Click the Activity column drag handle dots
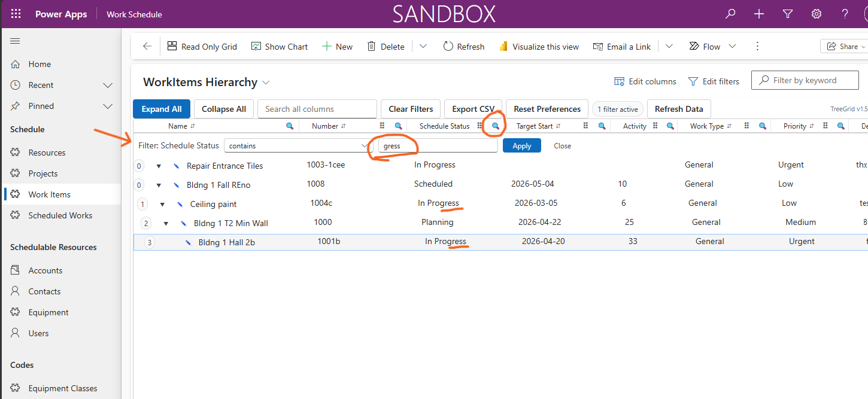Image resolution: width=868 pixels, height=399 pixels. (655, 126)
